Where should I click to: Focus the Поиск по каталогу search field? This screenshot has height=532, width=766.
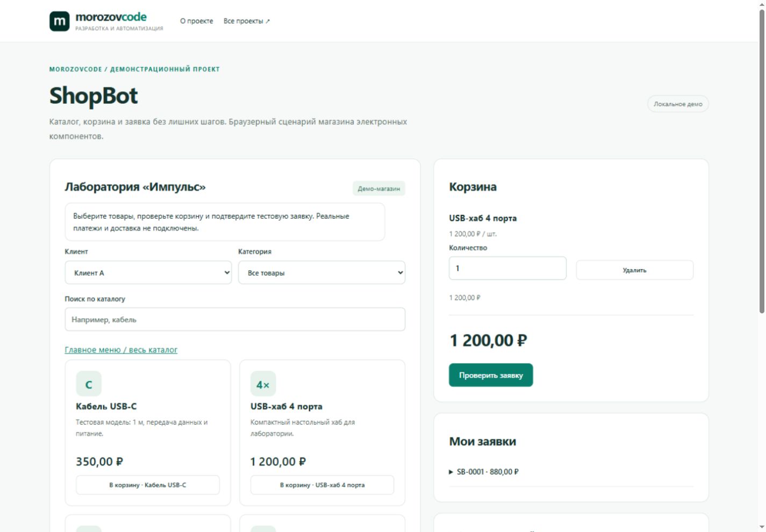coord(235,319)
